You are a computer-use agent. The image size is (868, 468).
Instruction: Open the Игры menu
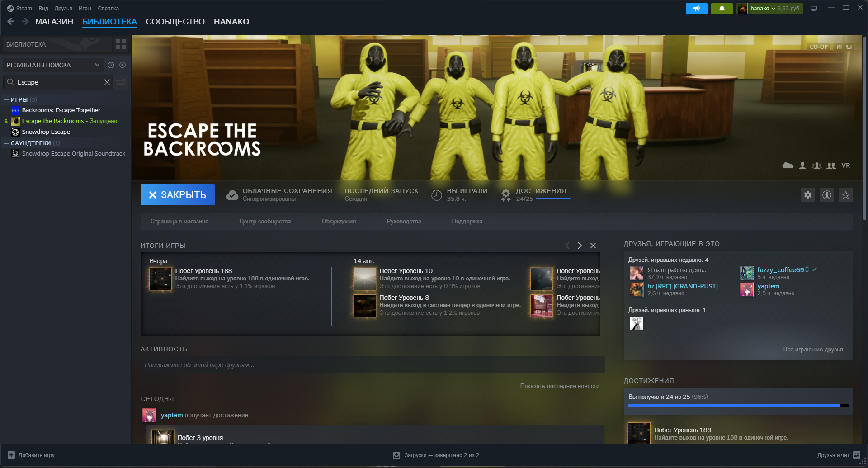click(85, 9)
